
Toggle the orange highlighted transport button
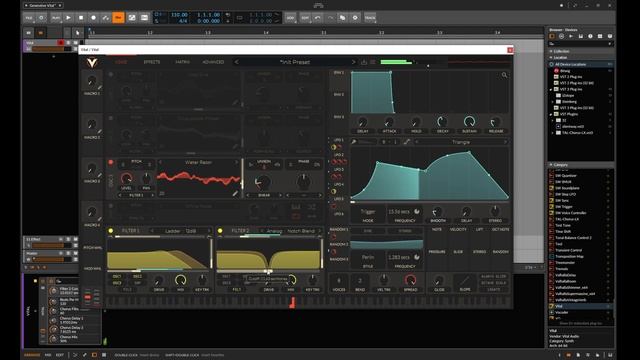pos(118,18)
